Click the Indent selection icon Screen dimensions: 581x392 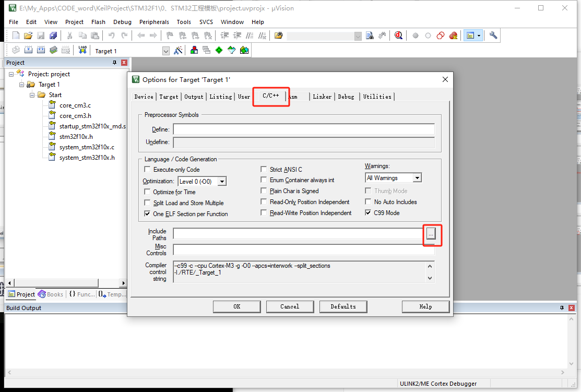click(x=224, y=35)
